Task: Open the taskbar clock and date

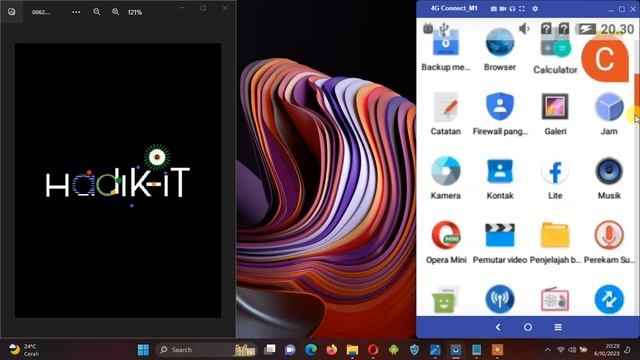Action: tap(608, 350)
